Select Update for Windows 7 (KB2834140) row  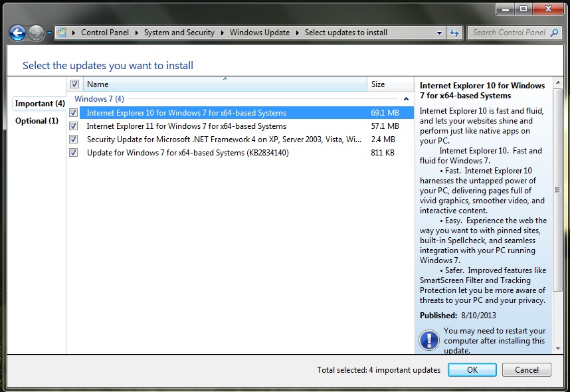(x=246, y=152)
